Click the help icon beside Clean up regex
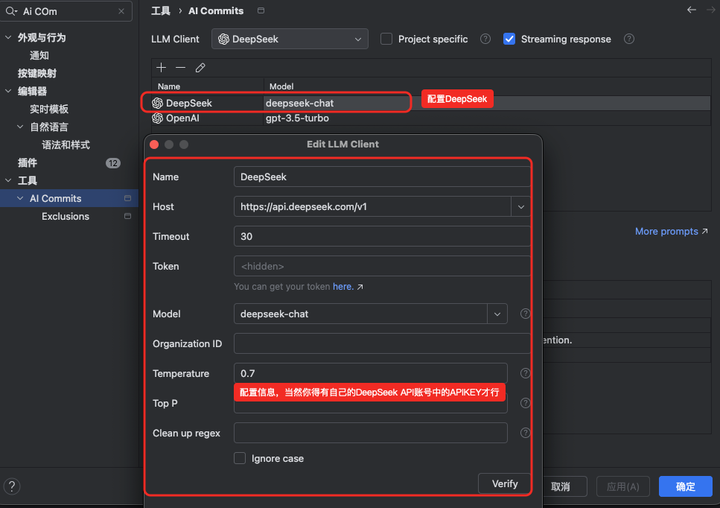Viewport: 720px width, 508px height. click(525, 433)
